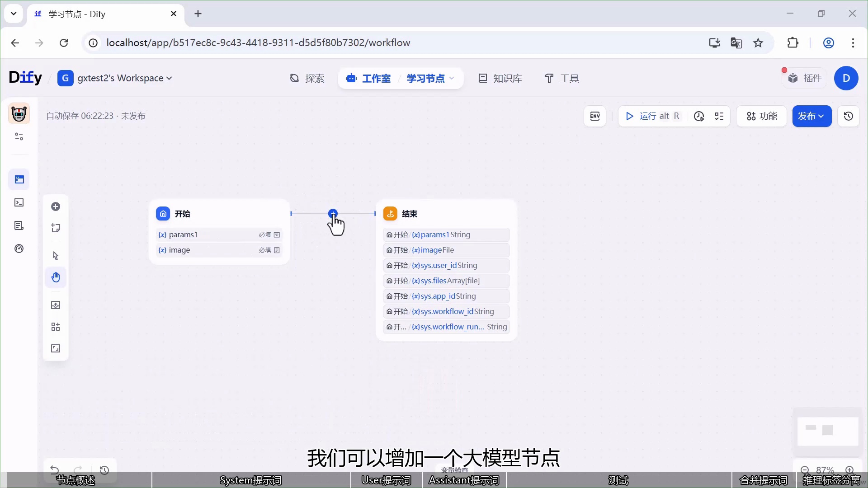Image resolution: width=868 pixels, height=488 pixels.
Task: Click the maximize canvas icon
Action: tap(56, 348)
